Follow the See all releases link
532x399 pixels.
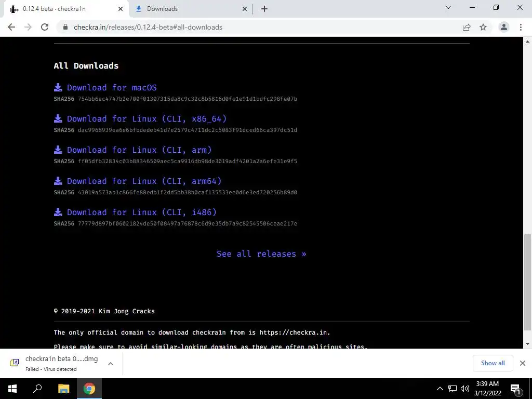click(261, 254)
